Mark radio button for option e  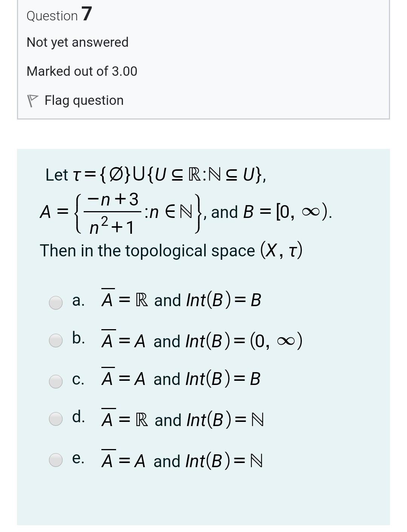pyautogui.click(x=56, y=460)
